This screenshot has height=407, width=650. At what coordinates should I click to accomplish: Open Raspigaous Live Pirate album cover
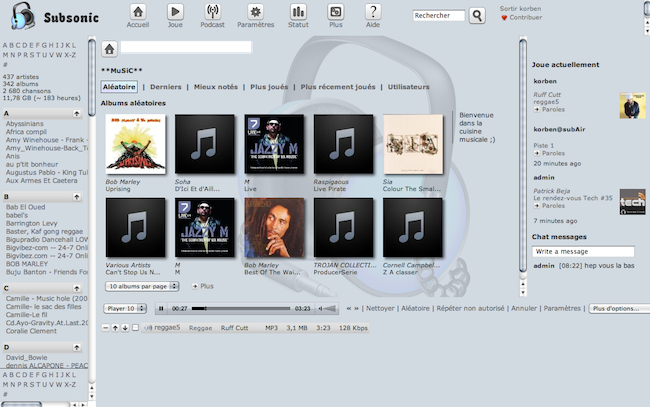(x=344, y=144)
